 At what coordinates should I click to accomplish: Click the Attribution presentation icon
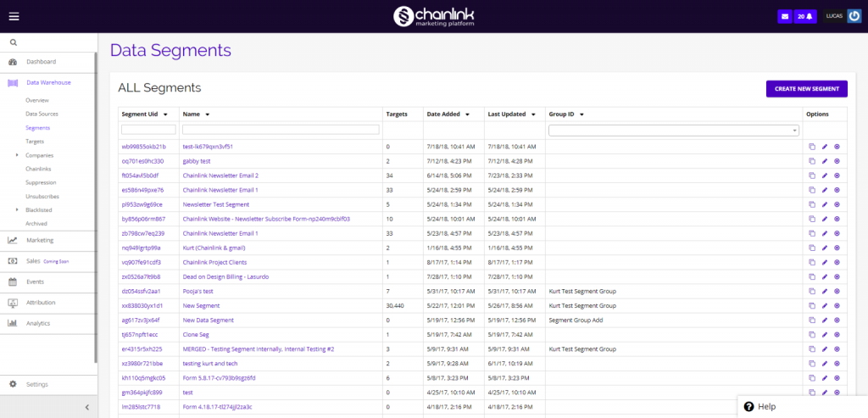pos(12,303)
